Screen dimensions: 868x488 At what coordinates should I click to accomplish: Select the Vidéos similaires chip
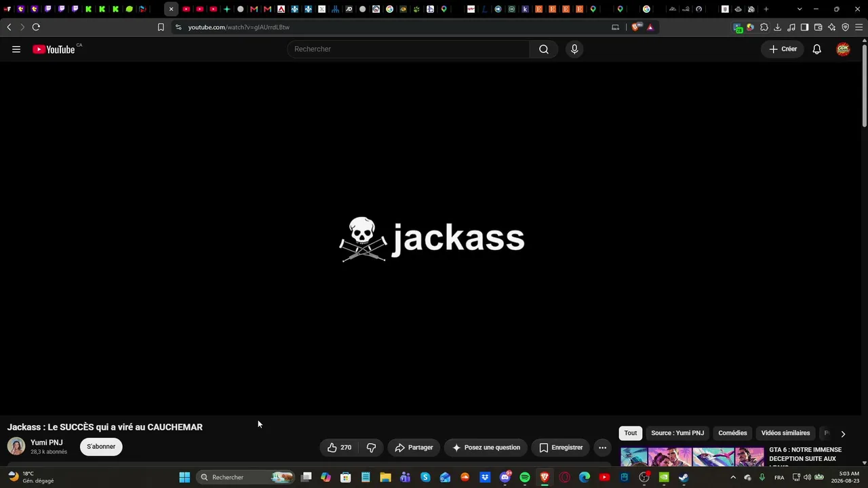pyautogui.click(x=785, y=433)
